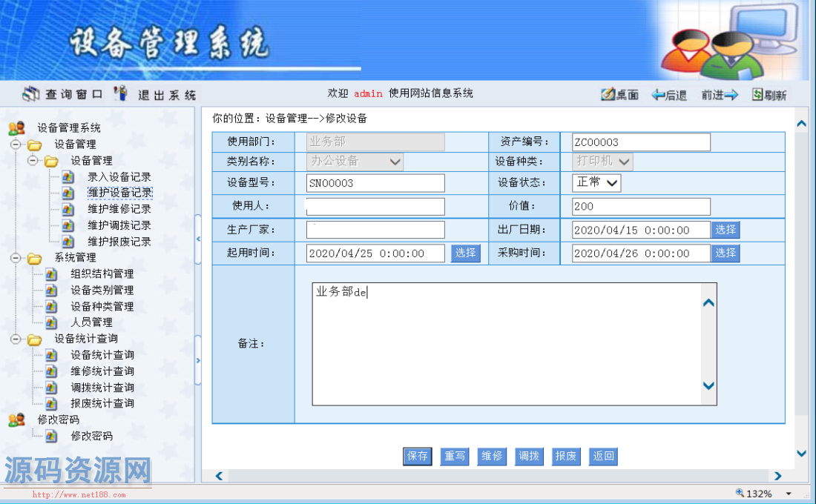Collapse the top-level 设备管理 node

(16, 144)
